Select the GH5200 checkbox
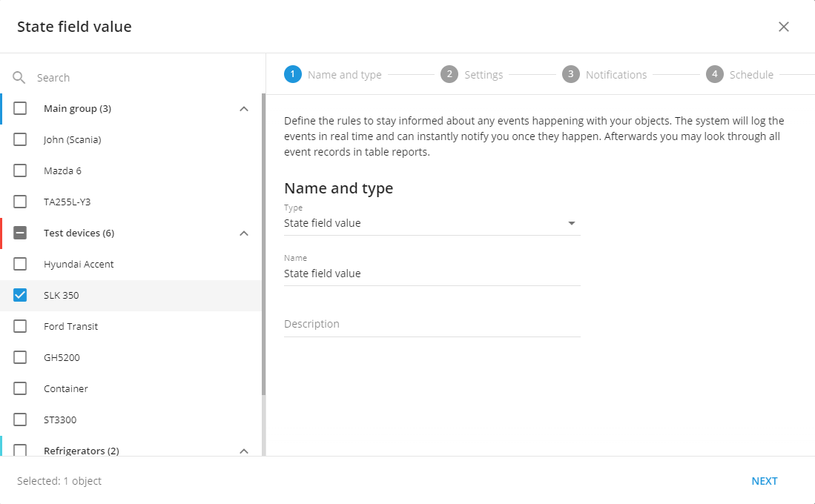The image size is (815, 504). [20, 357]
